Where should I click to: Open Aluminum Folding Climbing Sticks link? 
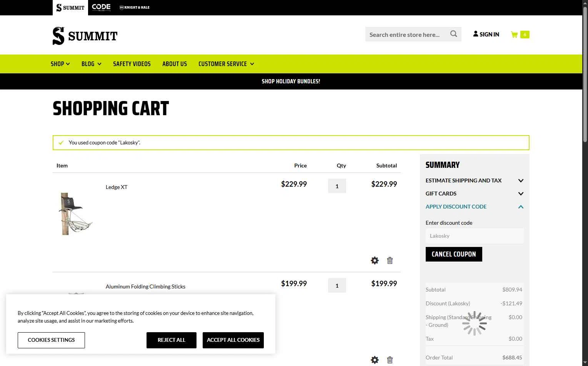click(x=145, y=287)
